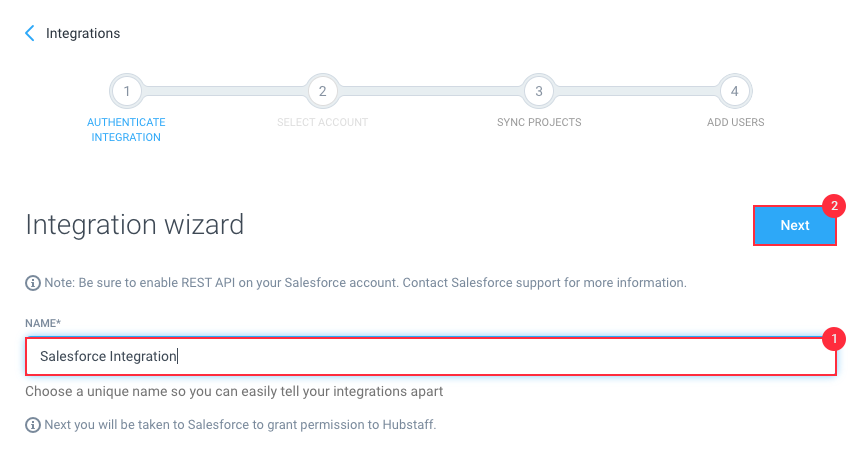
Task: Go back via the Integrations link
Action: coord(83,34)
